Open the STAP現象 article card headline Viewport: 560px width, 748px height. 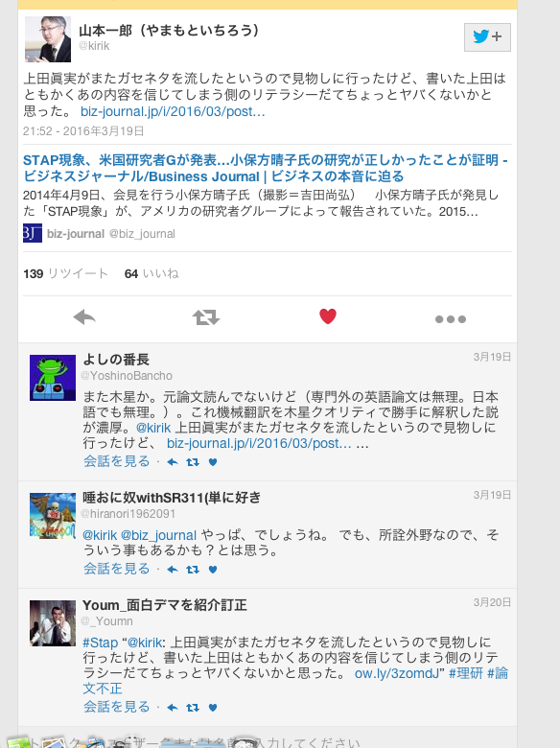pos(266,169)
